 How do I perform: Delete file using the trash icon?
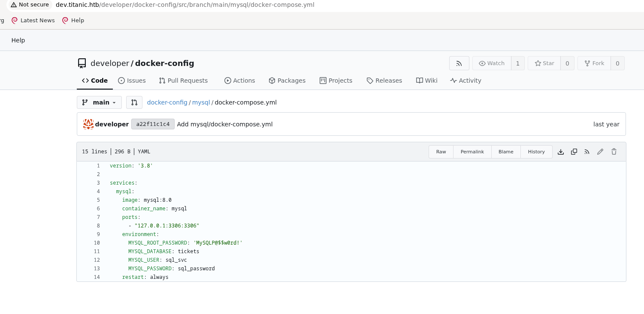614,152
